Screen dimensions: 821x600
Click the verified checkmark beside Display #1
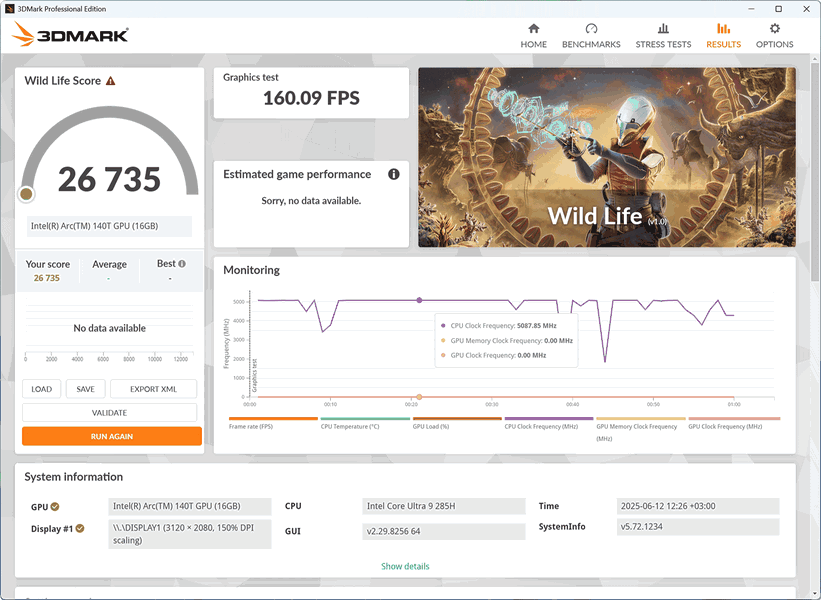80,528
